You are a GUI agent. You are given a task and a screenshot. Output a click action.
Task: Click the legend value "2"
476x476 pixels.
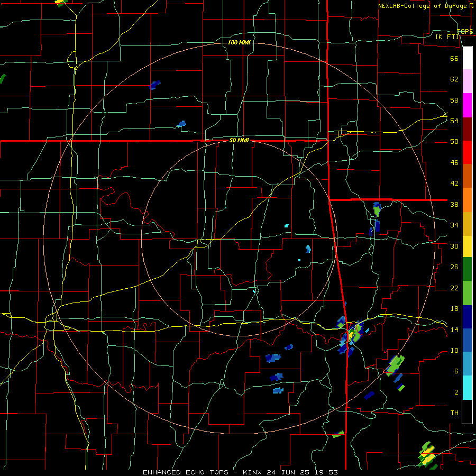coord(456,392)
